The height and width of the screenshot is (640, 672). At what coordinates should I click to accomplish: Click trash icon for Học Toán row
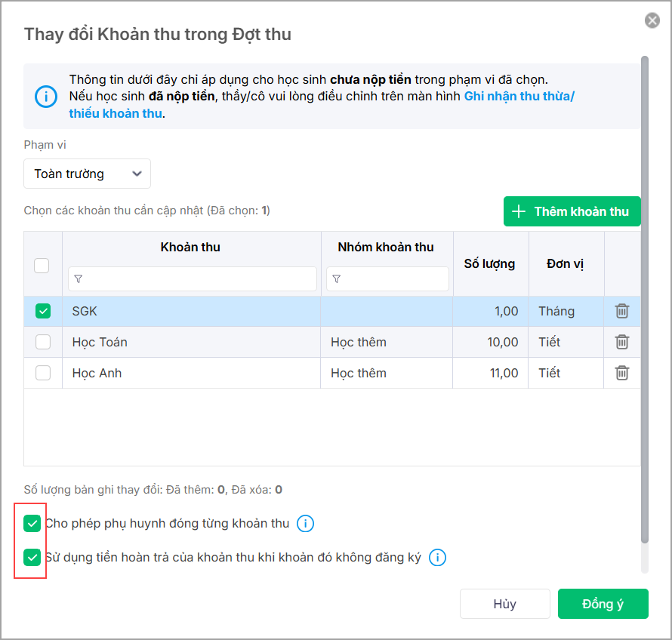pos(621,342)
